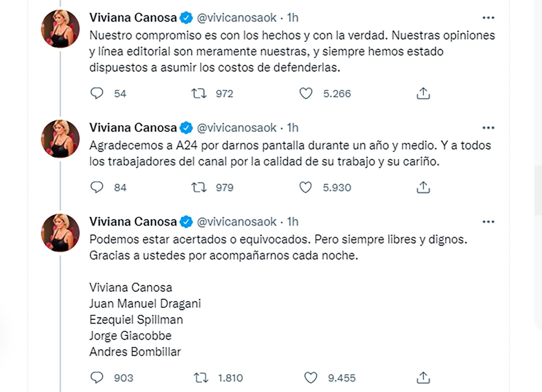The height and width of the screenshot is (392, 542).
Task: Retweet the tweet with 1.810 retweets
Action: [x=201, y=377]
